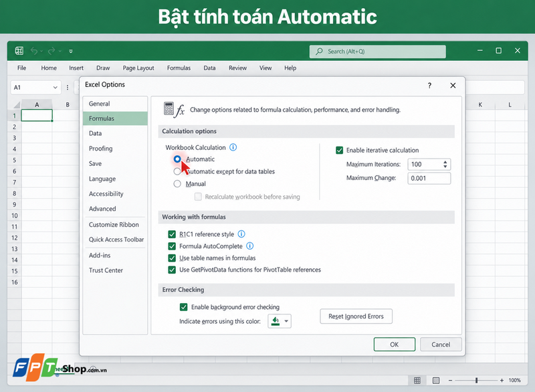
Task: Click the zoom slider in status bar
Action: [x=476, y=381]
